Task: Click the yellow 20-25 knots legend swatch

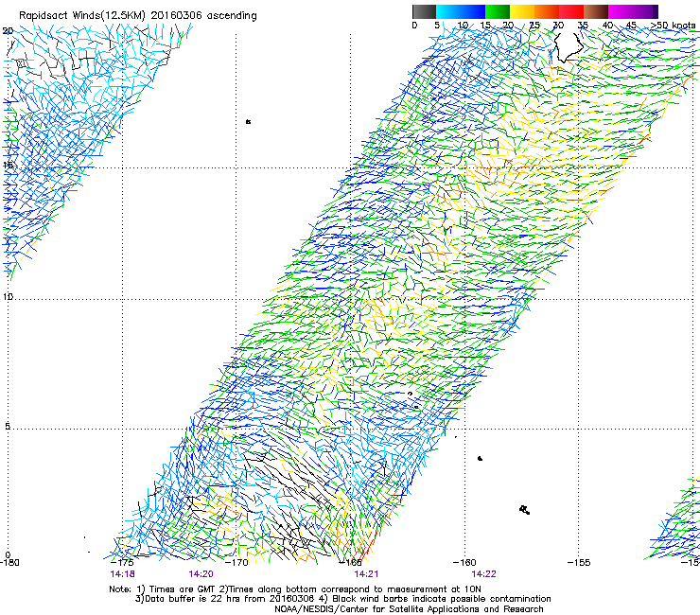Action: (522, 11)
